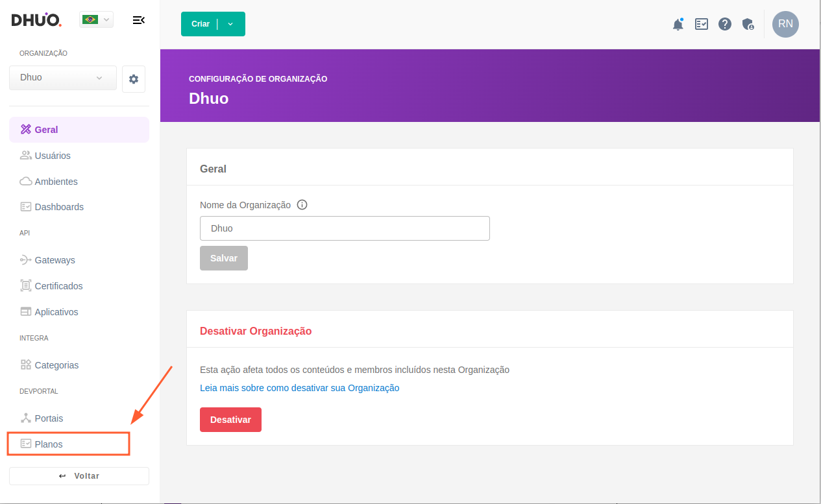Open the language flag selector
Image resolution: width=821 pixels, height=504 pixels.
pyautogui.click(x=96, y=20)
